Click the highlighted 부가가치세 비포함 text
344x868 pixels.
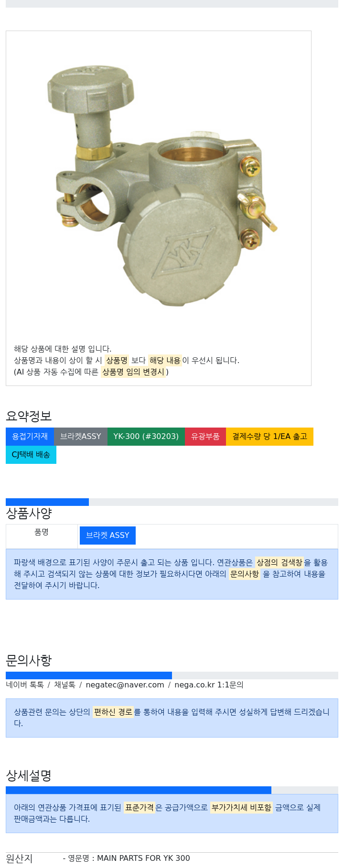pos(241,807)
